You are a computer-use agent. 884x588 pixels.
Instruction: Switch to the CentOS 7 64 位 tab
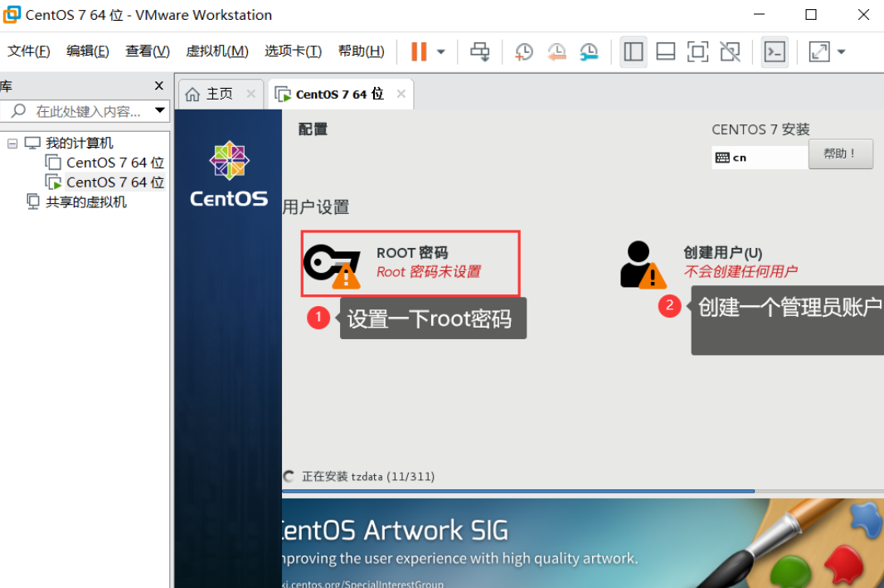click(x=340, y=95)
